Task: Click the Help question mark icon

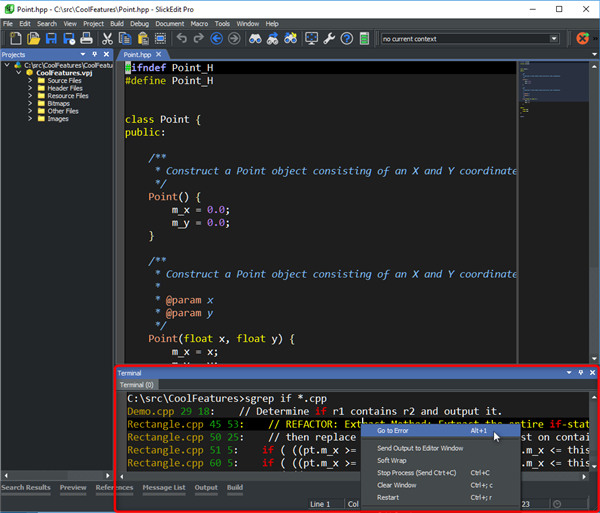Action: click(347, 39)
